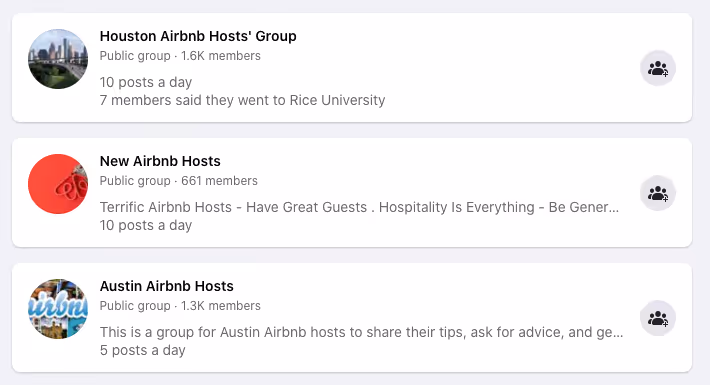Click the join group icon for New Airbnb Hosts

point(657,193)
